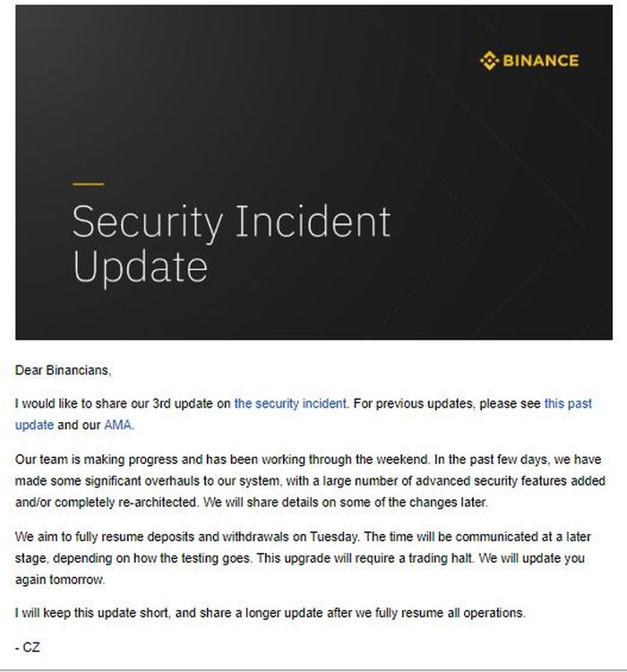
Task: Open the AMA link
Action: coord(117,425)
